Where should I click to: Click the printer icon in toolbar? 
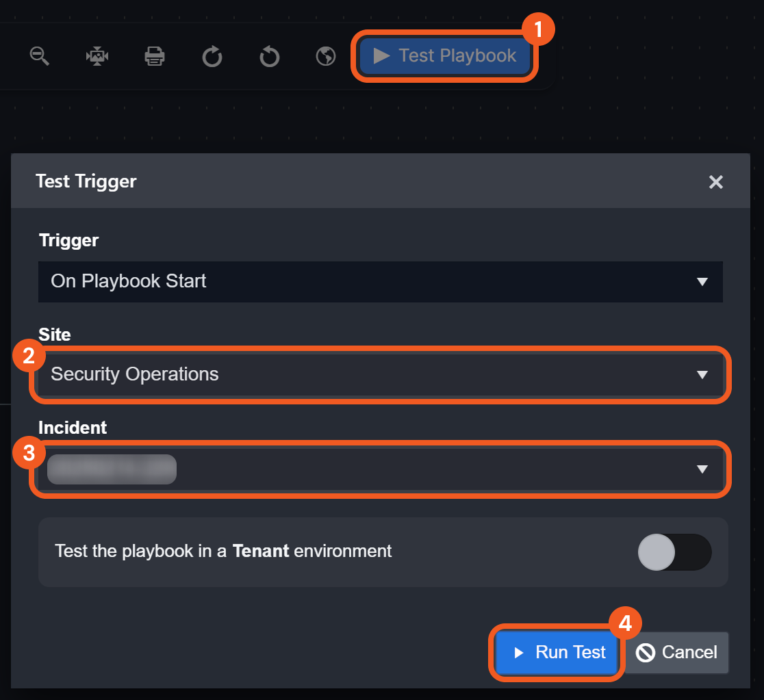tap(155, 56)
